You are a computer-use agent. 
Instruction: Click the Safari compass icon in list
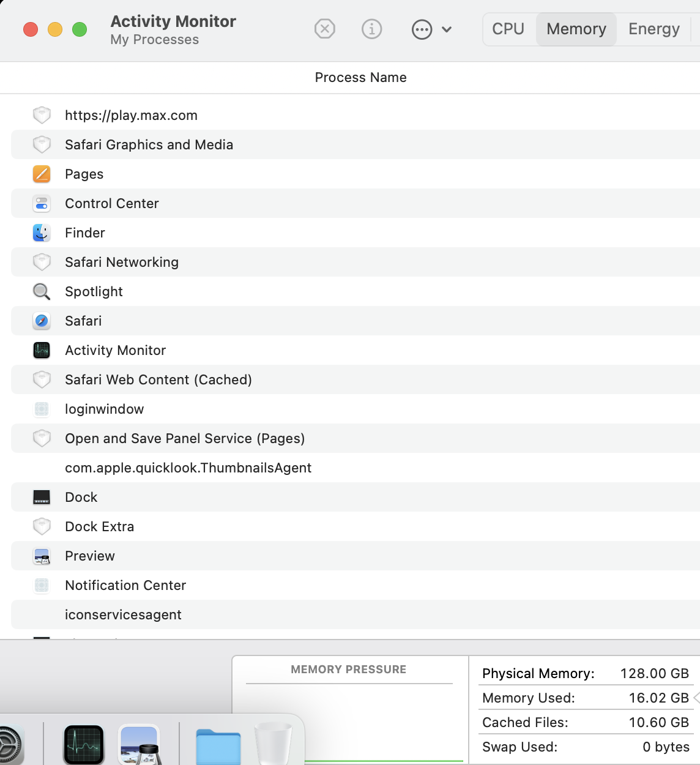42,321
